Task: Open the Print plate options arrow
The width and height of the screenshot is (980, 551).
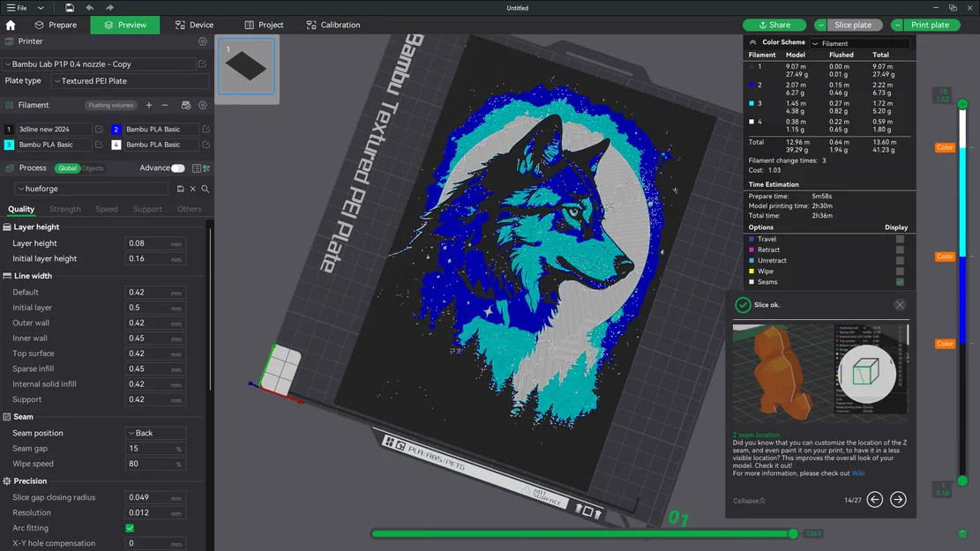Action: [897, 25]
